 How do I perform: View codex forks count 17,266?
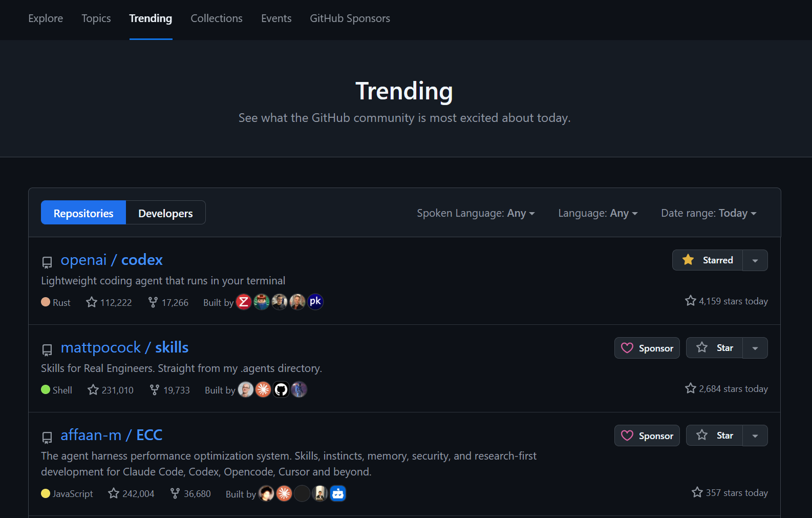(x=168, y=302)
